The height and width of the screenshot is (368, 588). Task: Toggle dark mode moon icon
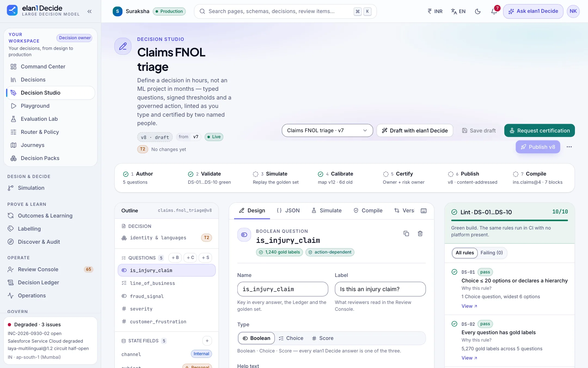point(478,11)
